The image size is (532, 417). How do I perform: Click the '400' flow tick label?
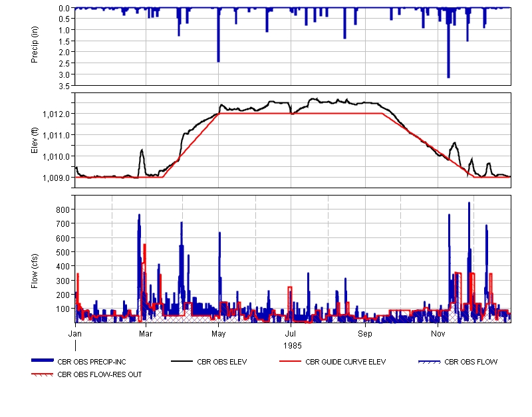pyautogui.click(x=63, y=267)
